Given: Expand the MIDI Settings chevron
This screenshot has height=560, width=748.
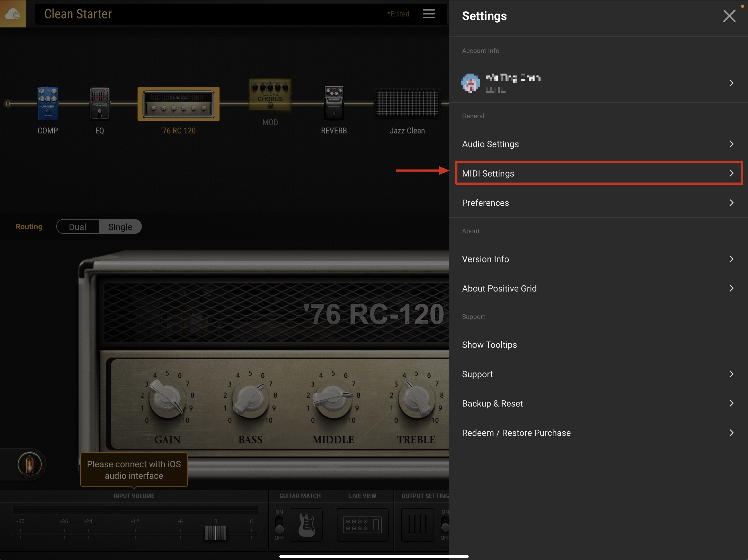Looking at the screenshot, I should pyautogui.click(x=732, y=173).
